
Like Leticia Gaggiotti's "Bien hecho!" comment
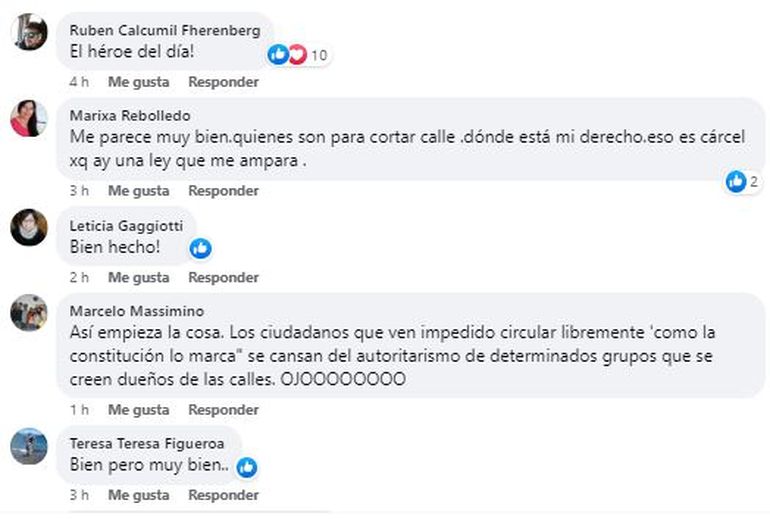[x=138, y=277]
